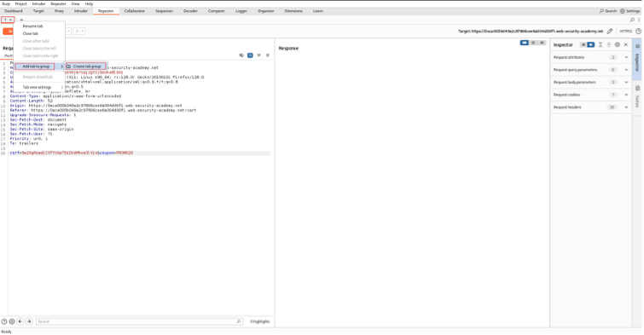Open Tab view settings submenu
The width and height of the screenshot is (644, 335).
(x=39, y=87)
